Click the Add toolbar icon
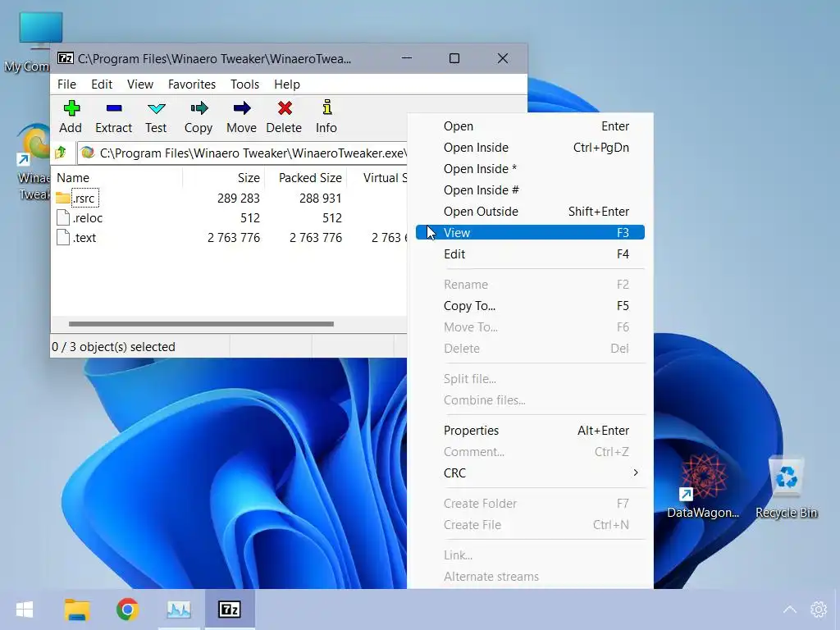 [x=71, y=108]
